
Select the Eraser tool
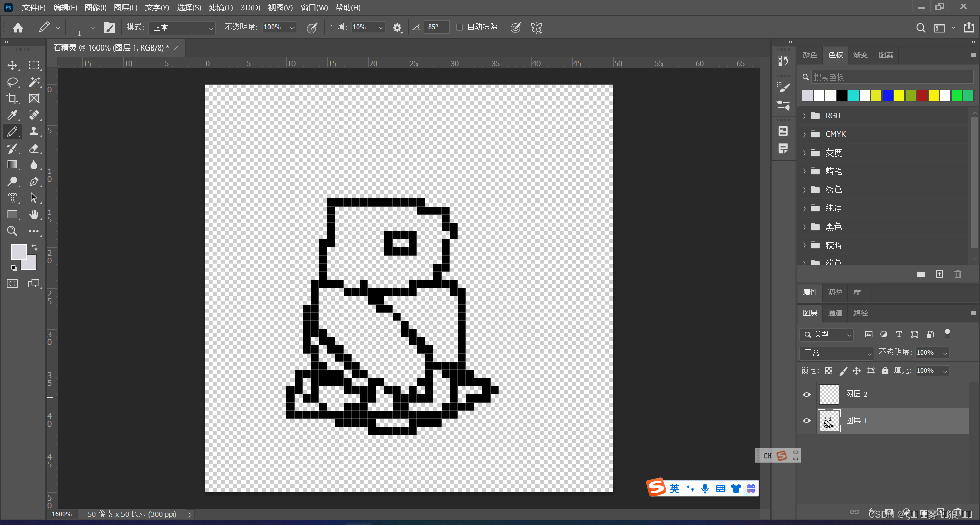pos(34,148)
